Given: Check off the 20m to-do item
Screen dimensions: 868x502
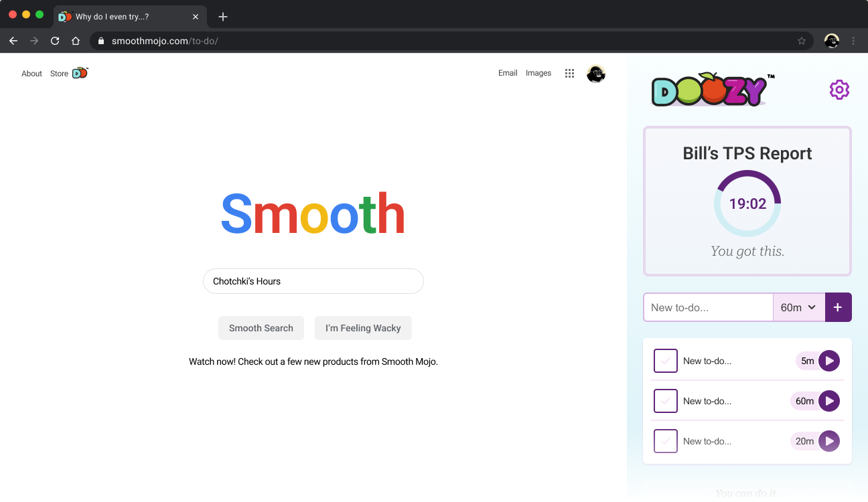Looking at the screenshot, I should [x=666, y=441].
